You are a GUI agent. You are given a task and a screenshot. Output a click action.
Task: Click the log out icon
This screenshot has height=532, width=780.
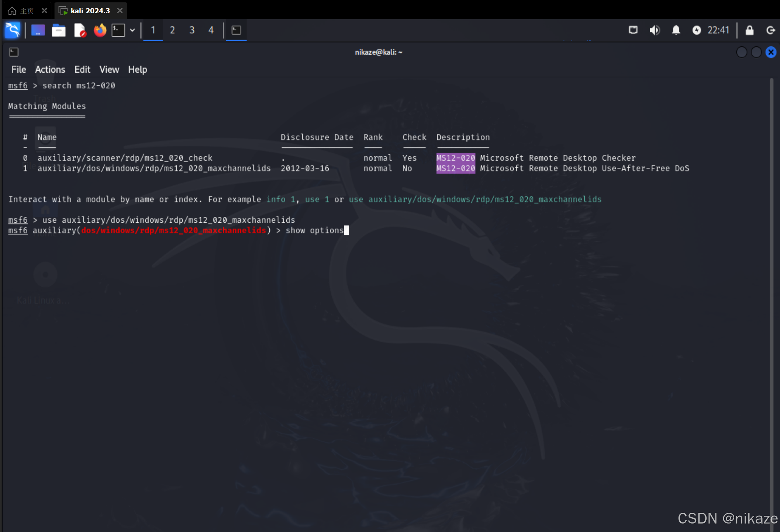click(770, 30)
